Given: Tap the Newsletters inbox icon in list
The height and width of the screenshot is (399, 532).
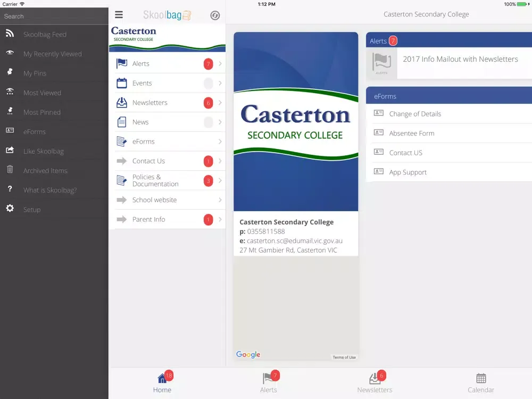Looking at the screenshot, I should [x=122, y=103].
